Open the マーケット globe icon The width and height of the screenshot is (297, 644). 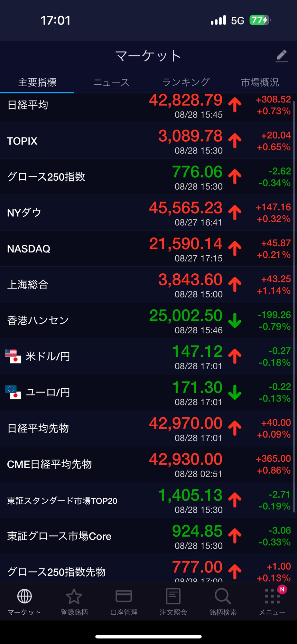(24, 596)
